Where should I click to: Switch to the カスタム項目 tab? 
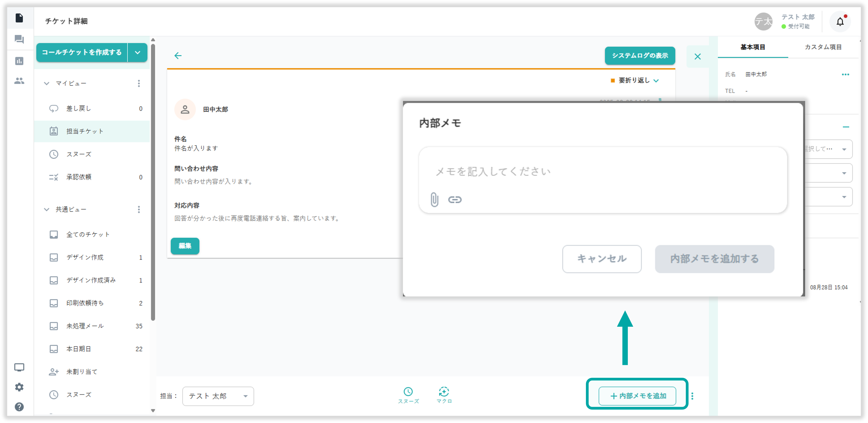click(823, 47)
